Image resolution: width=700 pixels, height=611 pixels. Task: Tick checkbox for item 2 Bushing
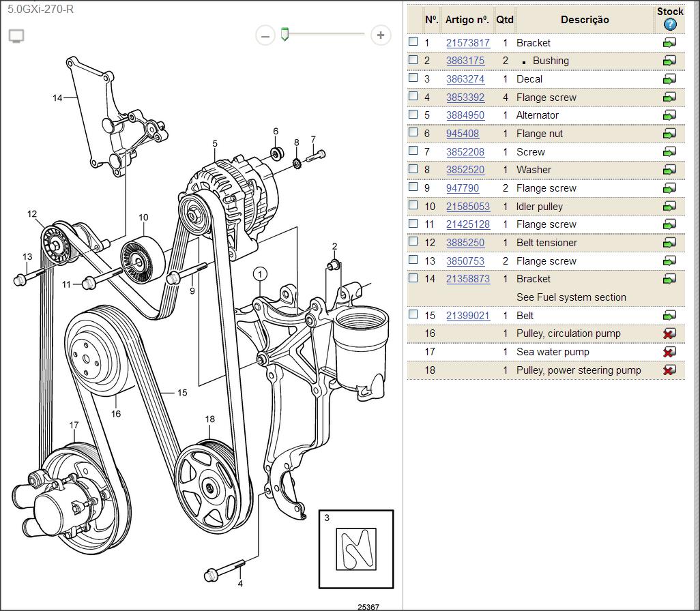[x=413, y=59]
